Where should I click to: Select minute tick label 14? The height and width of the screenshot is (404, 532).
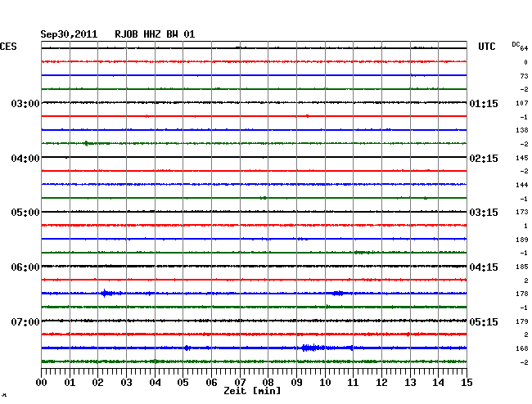coord(438,383)
